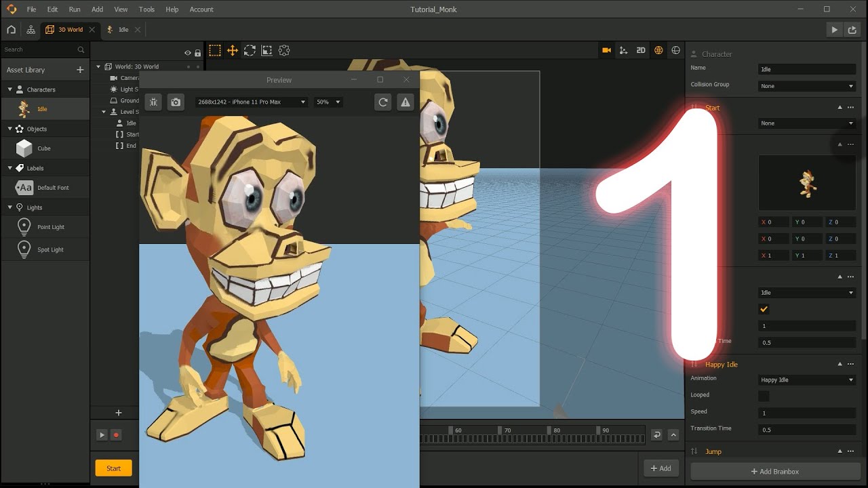This screenshot has width=868, height=488.
Task: Switch to the Idle tab
Action: pos(123,30)
